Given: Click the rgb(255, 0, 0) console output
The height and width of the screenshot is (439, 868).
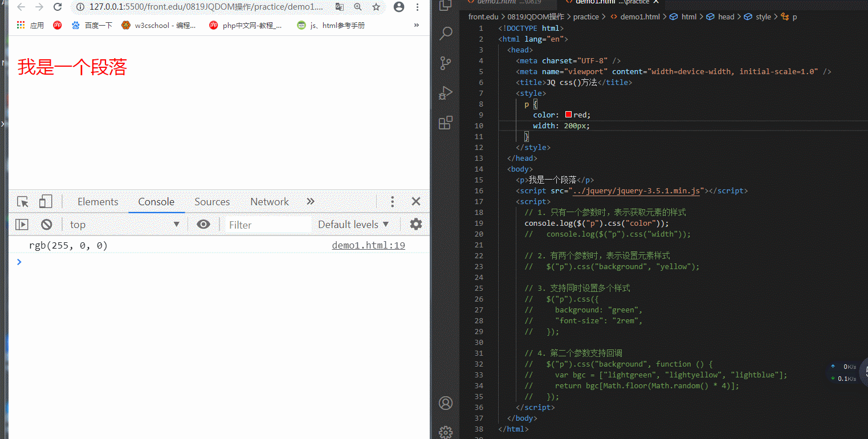Looking at the screenshot, I should [68, 246].
